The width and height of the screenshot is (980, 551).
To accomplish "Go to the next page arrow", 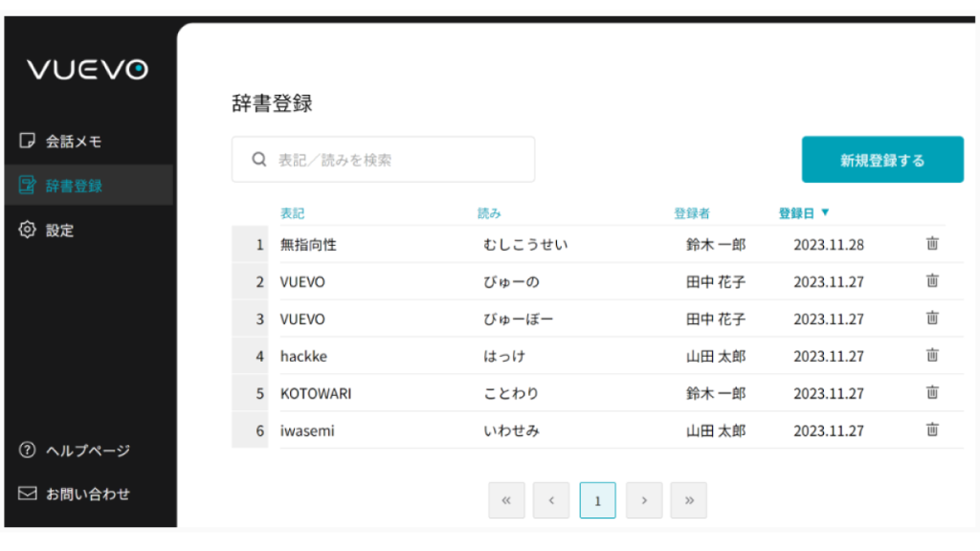I will pyautogui.click(x=644, y=500).
